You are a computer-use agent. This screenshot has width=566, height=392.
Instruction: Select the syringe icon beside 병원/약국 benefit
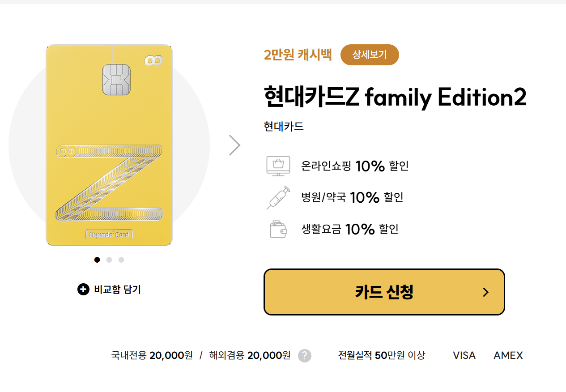[278, 197]
